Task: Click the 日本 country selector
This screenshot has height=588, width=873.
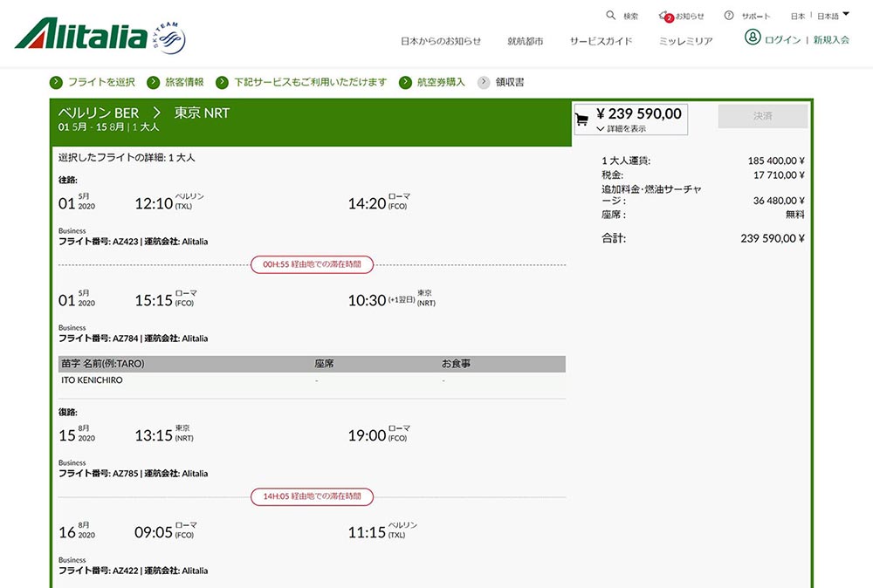Action: [798, 16]
